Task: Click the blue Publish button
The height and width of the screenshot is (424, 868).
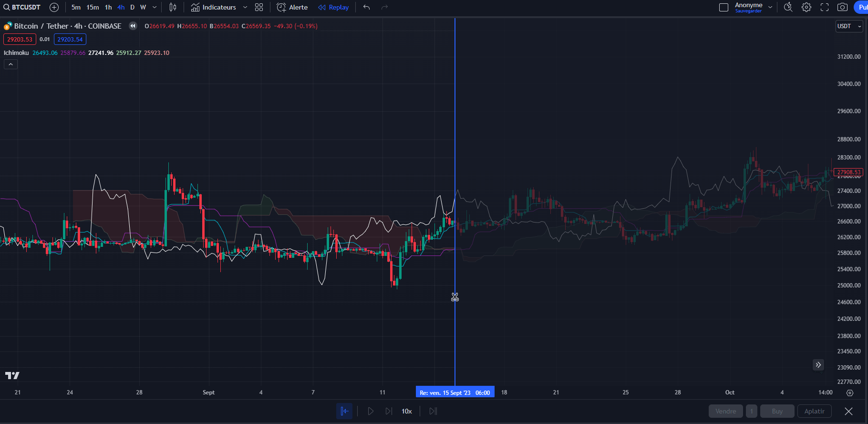Action: (x=861, y=7)
